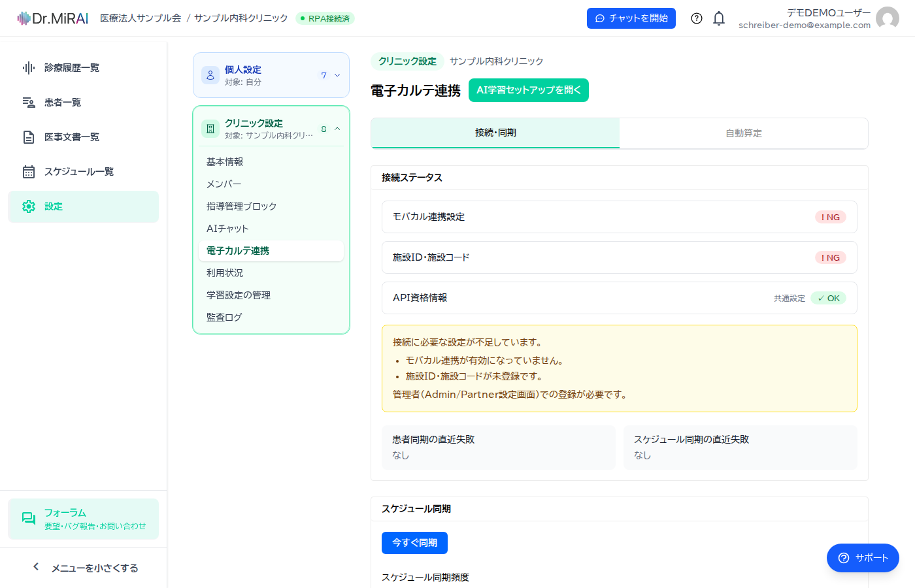Screen dimensions: 915x588
Task: Click the 患者同期の直近失敗 card
Action: [x=499, y=448]
